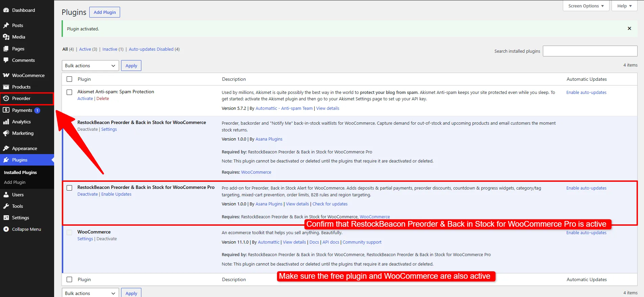The width and height of the screenshot is (644, 297).
Task: Check the RestockBeacon Pro plugin checkbox
Action: pos(69,188)
